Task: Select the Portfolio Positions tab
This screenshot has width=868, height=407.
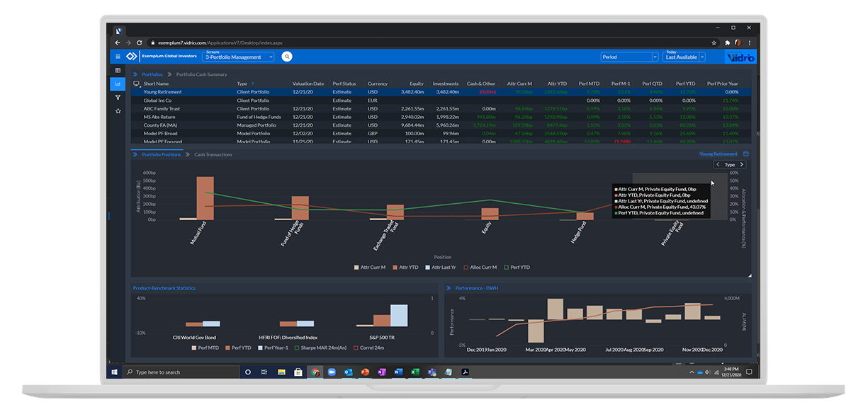Action: (x=161, y=154)
